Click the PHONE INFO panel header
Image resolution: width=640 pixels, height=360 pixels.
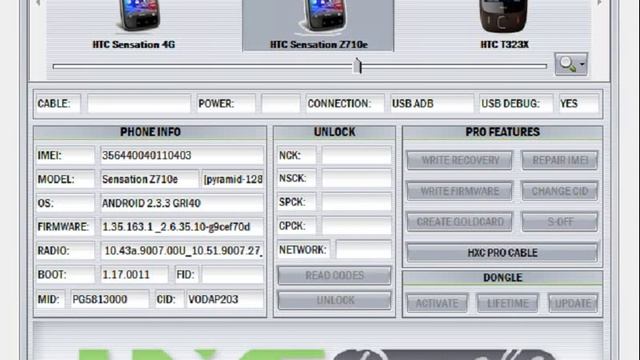(x=150, y=132)
